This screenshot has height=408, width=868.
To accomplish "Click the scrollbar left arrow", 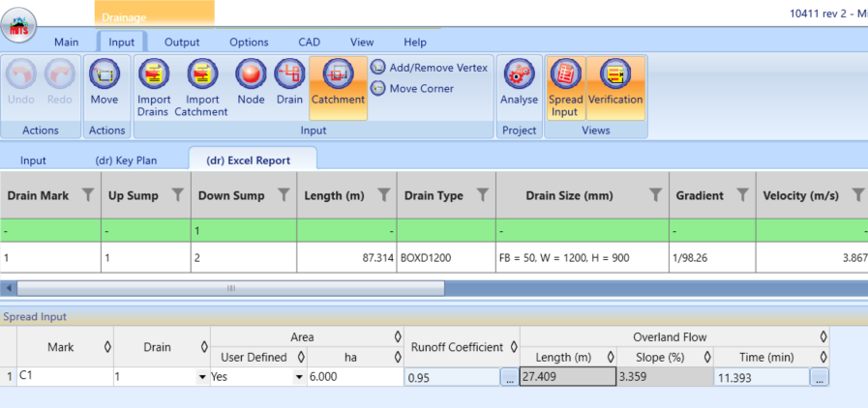I will tap(9, 288).
